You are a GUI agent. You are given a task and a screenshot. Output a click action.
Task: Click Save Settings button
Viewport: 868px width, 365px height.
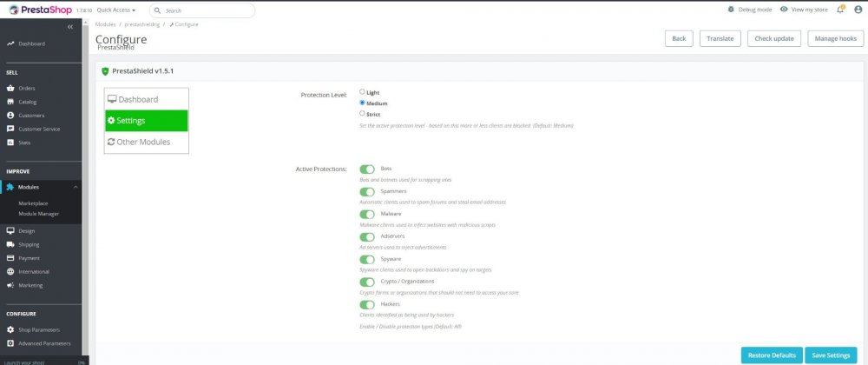tap(831, 355)
